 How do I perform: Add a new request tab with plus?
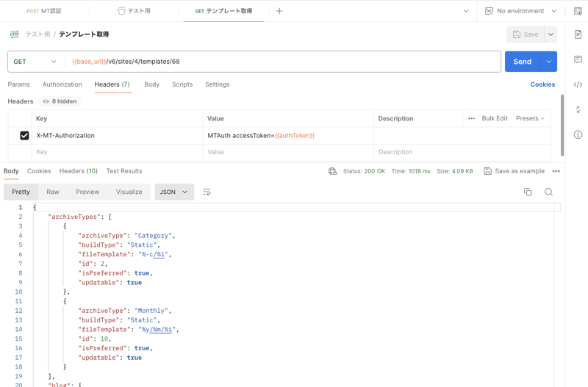pyautogui.click(x=279, y=11)
